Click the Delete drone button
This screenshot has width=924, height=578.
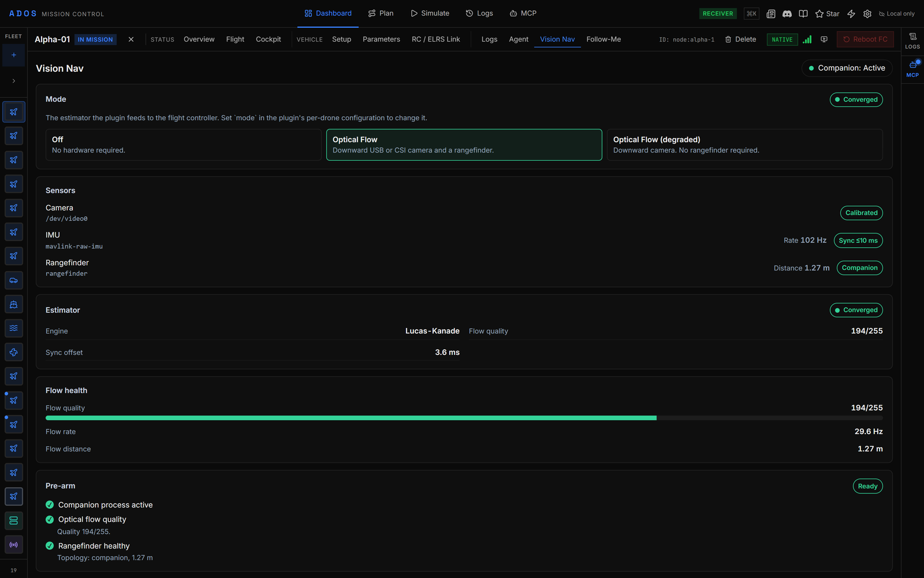click(741, 39)
